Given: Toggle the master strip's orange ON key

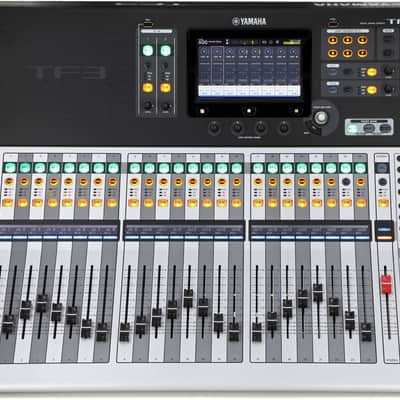Looking at the screenshot, I should [x=383, y=203].
